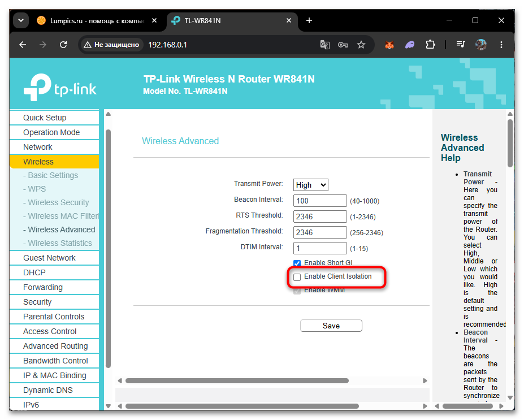Viewport: 524px width, 420px height.
Task: Open the browser profile avatar
Action: point(480,45)
